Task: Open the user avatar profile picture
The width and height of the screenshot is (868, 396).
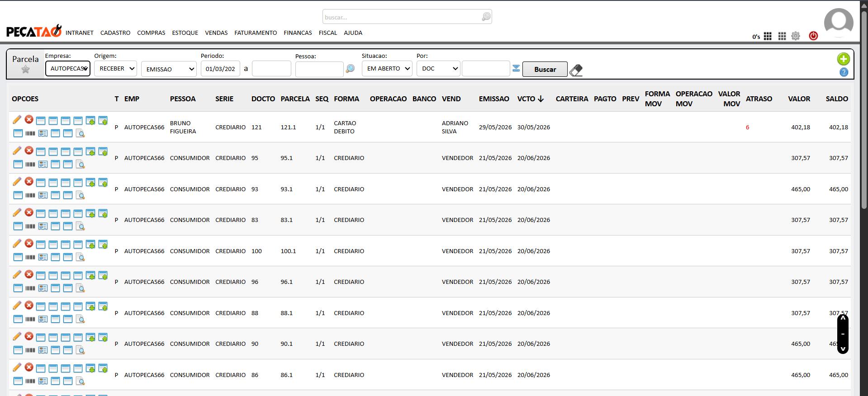Action: [839, 23]
